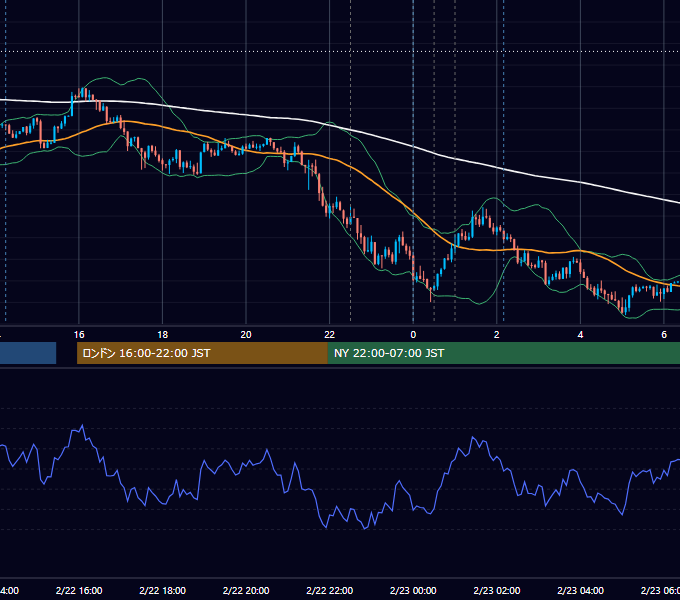Click the 4 hour axis label

point(580,335)
